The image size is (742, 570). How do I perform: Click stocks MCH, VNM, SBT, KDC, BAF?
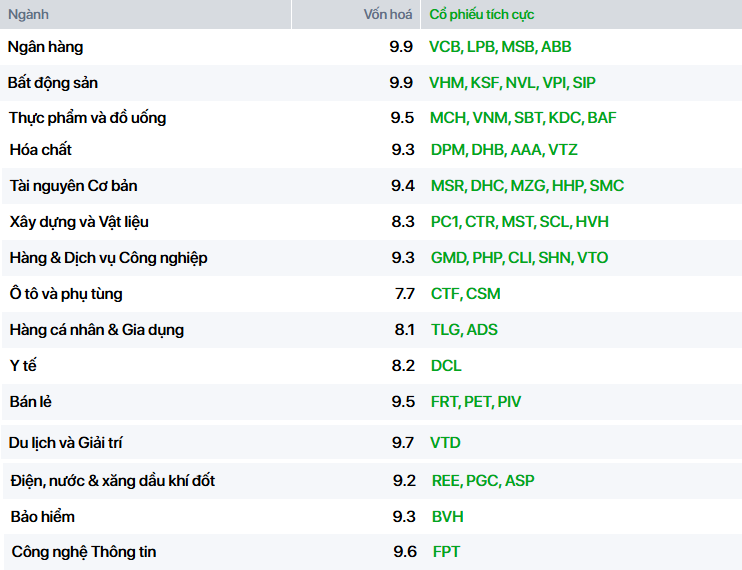click(523, 118)
